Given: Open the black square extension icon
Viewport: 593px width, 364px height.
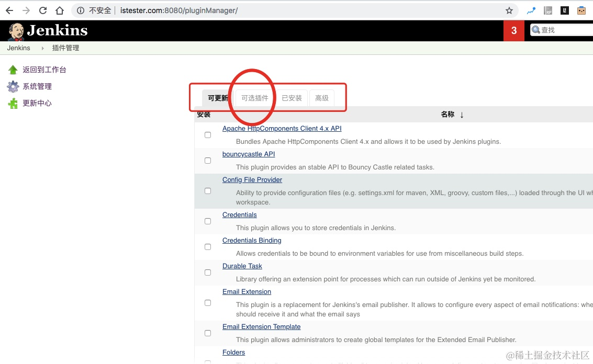Looking at the screenshot, I should click(565, 10).
